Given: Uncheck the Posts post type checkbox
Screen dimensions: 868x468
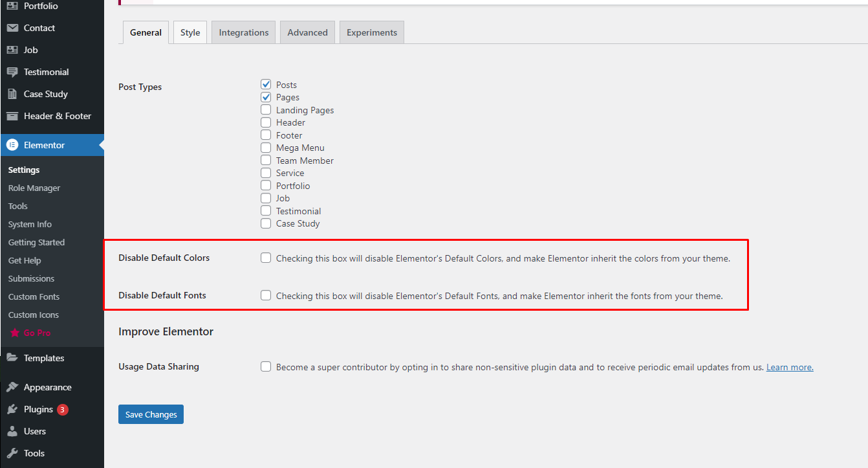Looking at the screenshot, I should (266, 85).
